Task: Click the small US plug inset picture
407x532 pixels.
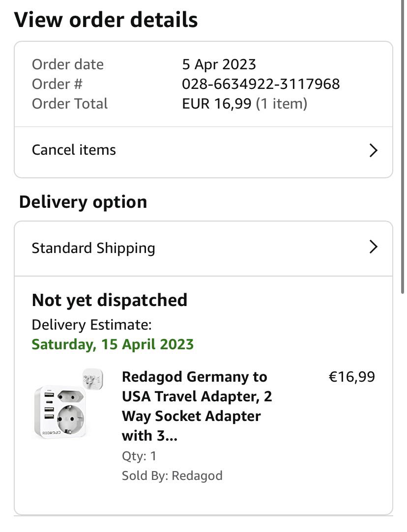Action: click(93, 379)
